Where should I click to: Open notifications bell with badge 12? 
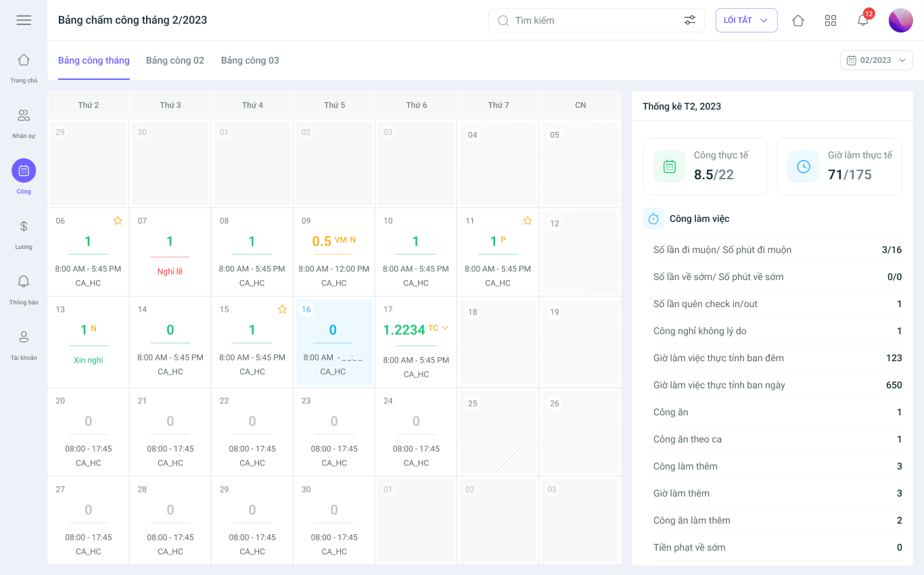point(864,19)
